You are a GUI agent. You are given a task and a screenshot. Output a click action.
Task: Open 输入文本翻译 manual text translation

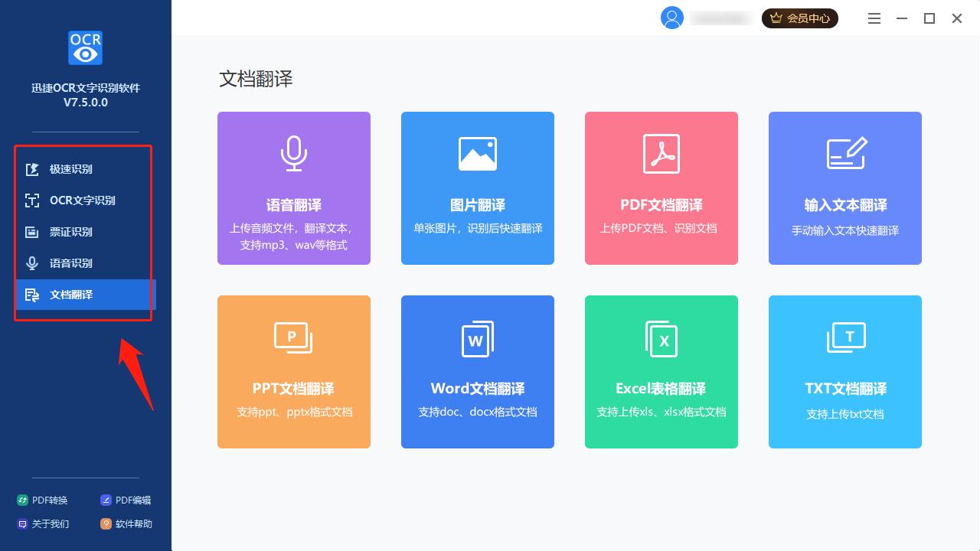pos(844,188)
